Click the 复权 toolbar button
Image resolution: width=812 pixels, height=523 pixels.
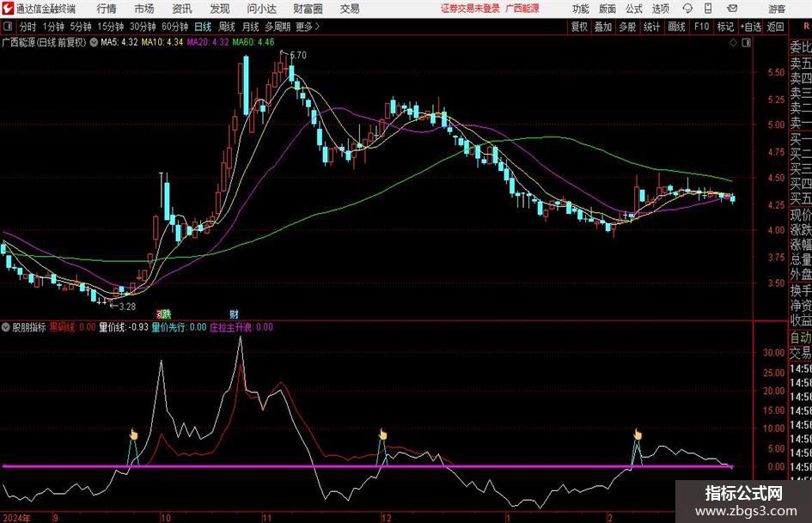click(x=579, y=27)
